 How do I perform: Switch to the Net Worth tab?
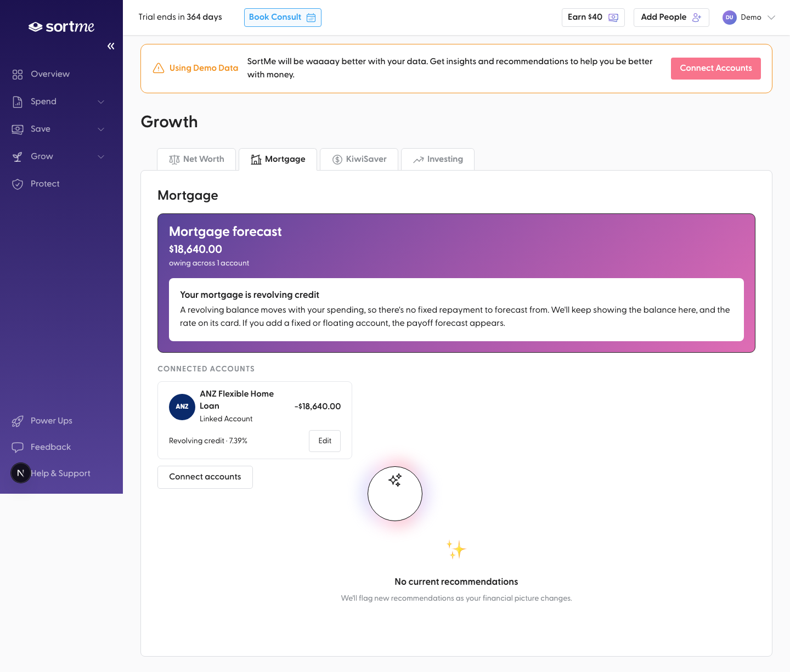point(196,159)
